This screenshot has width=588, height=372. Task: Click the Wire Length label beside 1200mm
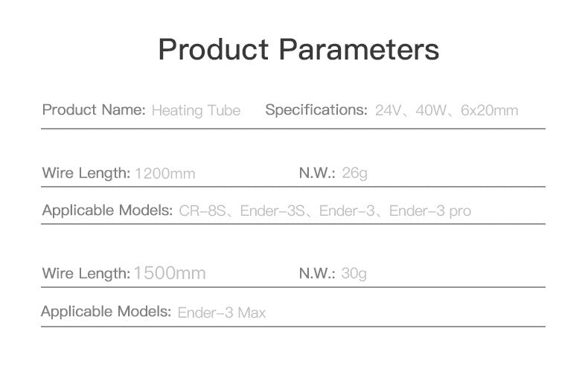click(86, 173)
